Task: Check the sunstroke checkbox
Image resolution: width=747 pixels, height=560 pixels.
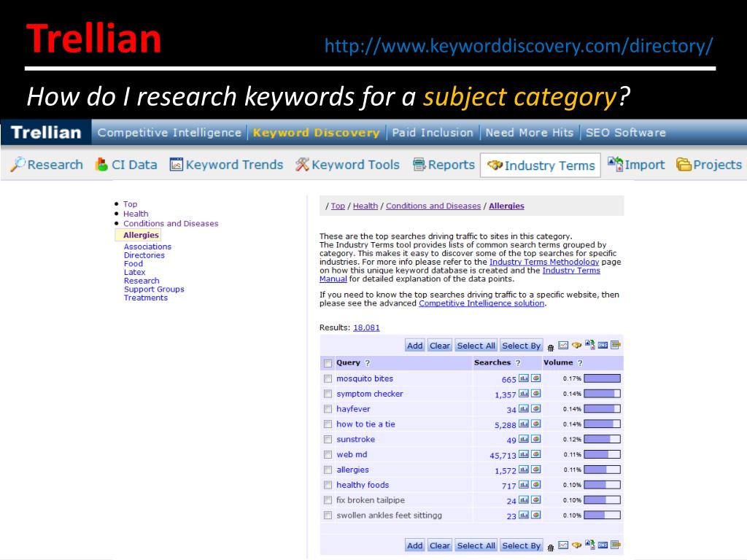Action: [x=328, y=440]
